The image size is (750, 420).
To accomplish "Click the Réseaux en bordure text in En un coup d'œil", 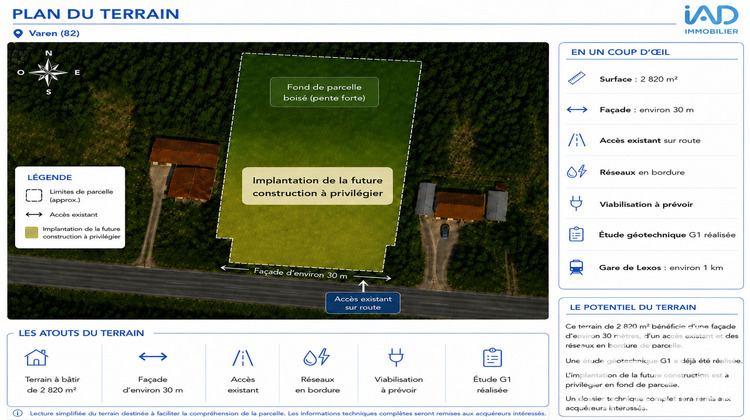I will 642,172.
